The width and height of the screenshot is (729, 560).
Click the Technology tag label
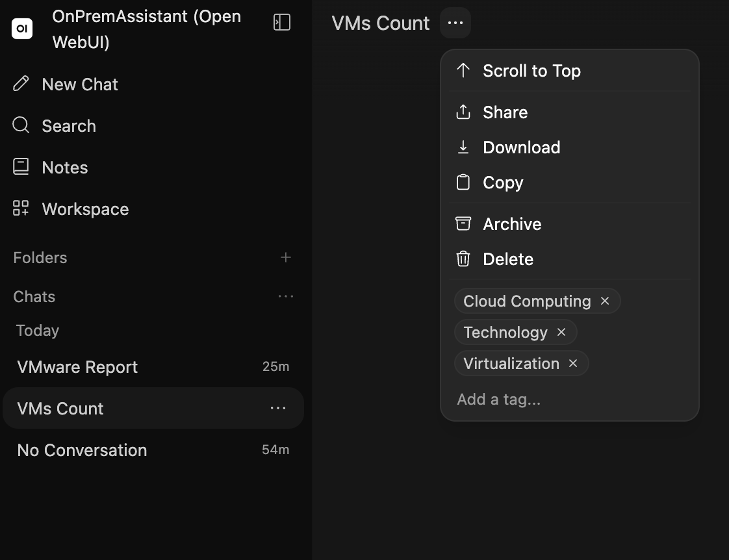[505, 332]
